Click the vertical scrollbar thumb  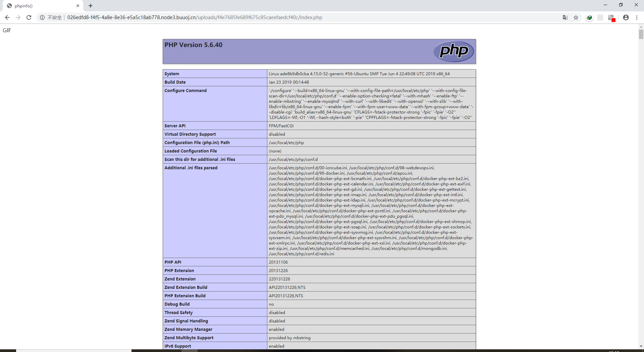641,34
